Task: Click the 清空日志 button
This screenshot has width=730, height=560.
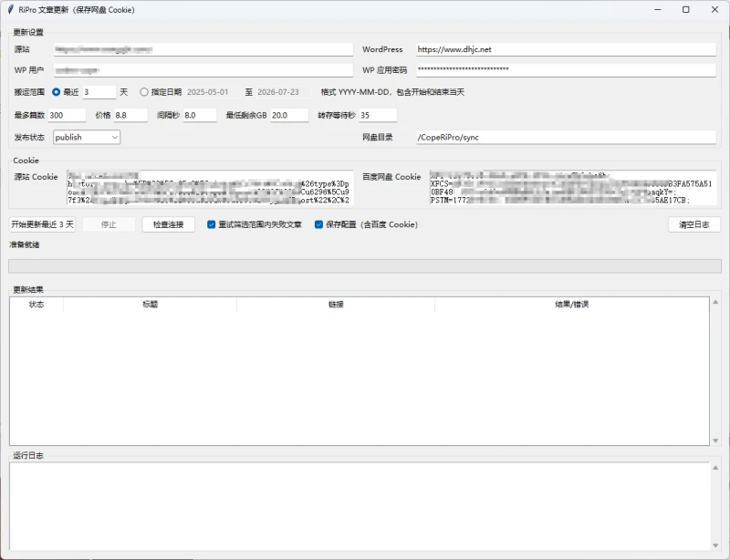Action: coord(694,224)
